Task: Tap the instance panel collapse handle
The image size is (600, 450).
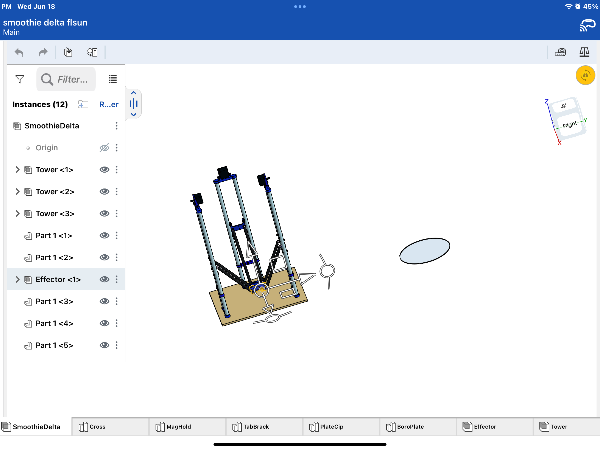Action: coord(134,104)
